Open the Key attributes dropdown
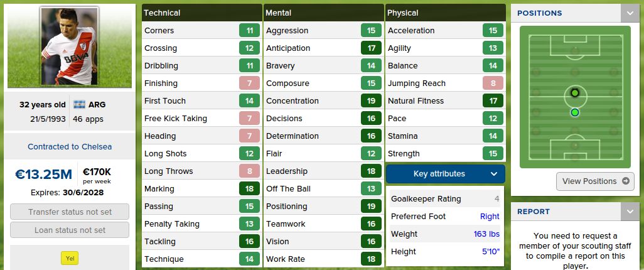 pyautogui.click(x=445, y=174)
